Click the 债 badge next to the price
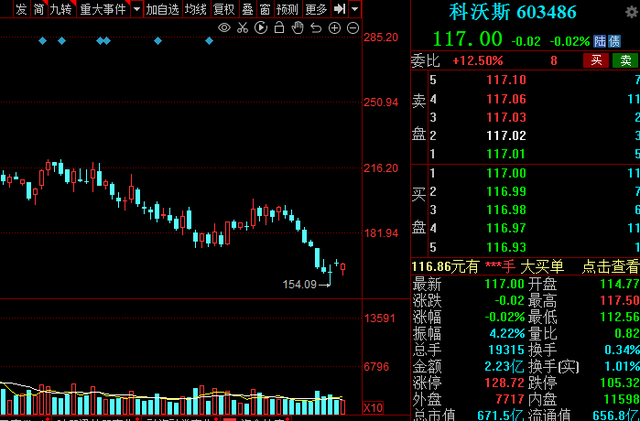This screenshot has height=421, width=640. coord(614,41)
